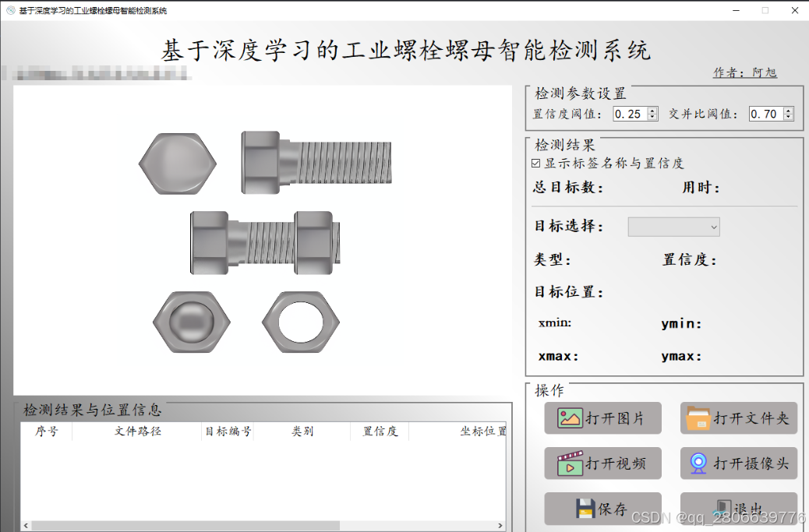This screenshot has height=532, width=809.
Task: Click the 交并比阈值 value field 0.70
Action: (x=766, y=114)
